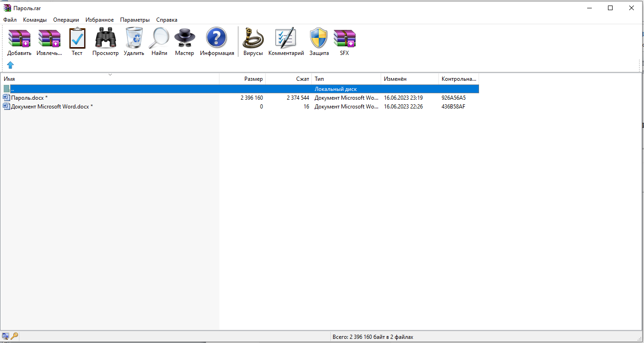644x343 pixels.
Task: Sort by the Сжат column header
Action: point(289,79)
